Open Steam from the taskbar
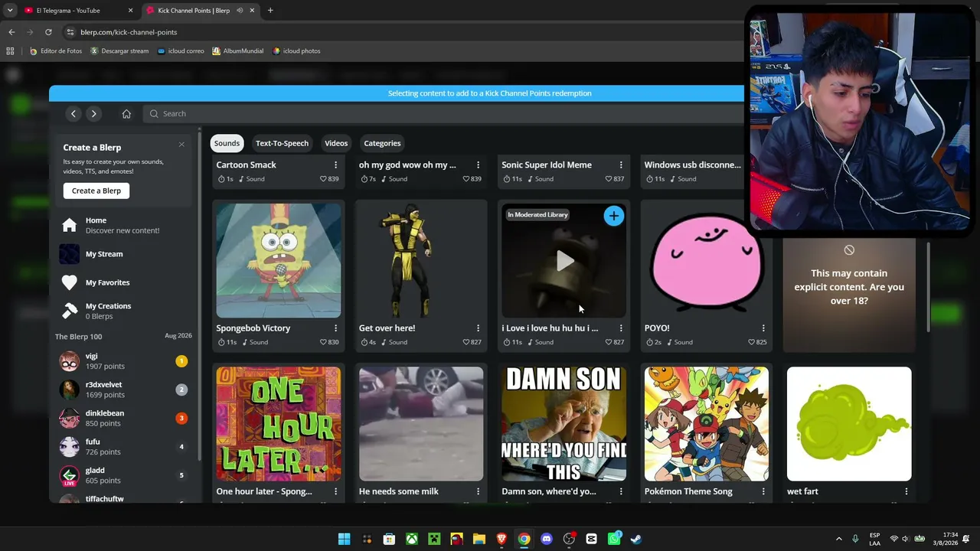This screenshot has height=551, width=980. coord(636,539)
